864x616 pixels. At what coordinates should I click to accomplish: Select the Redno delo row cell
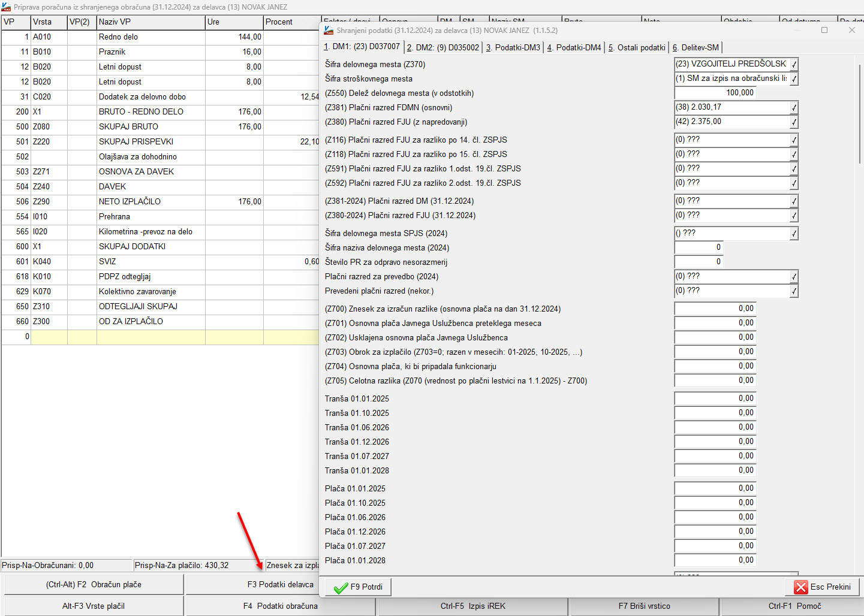pyautogui.click(x=151, y=37)
